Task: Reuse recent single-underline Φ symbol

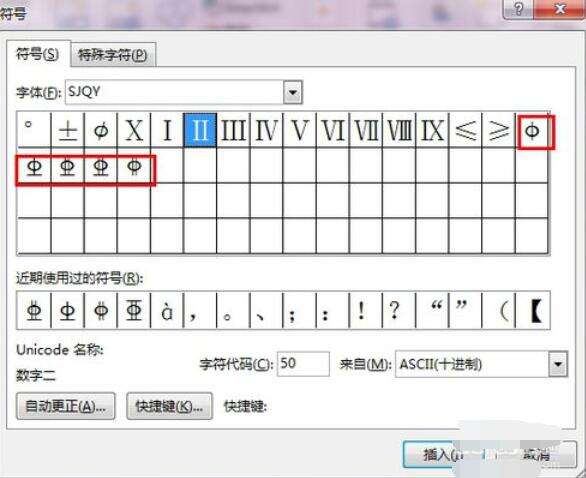Action: 68,311
